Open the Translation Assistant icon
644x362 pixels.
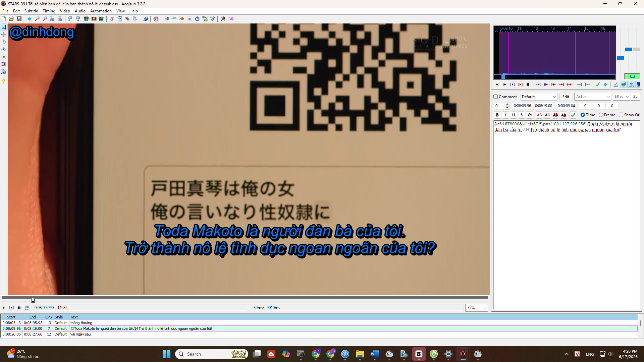click(182, 19)
